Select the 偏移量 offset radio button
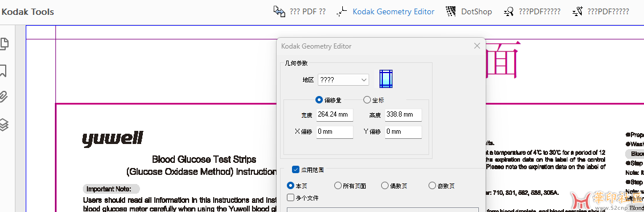The height and width of the screenshot is (212, 644). click(319, 100)
